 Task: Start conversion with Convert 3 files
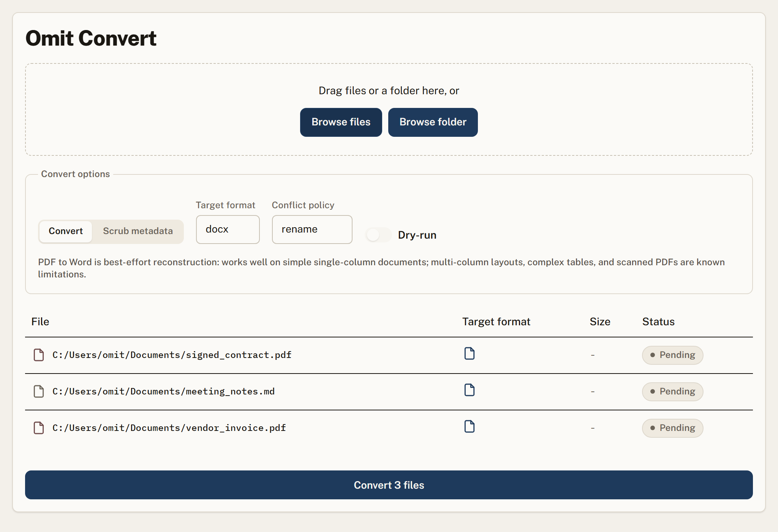(389, 485)
